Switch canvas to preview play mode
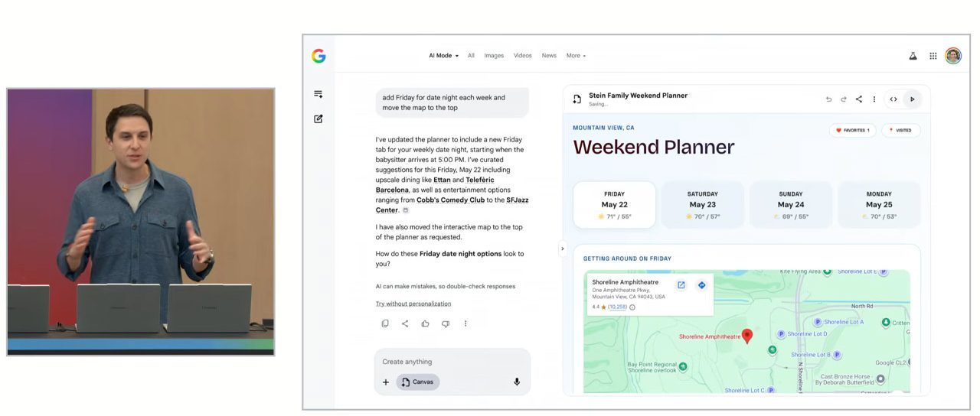The height and width of the screenshot is (416, 980). (x=912, y=99)
